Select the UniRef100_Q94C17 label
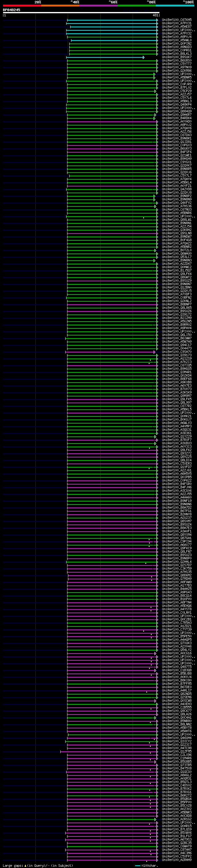The height and width of the screenshot is (868, 197). (177, 345)
